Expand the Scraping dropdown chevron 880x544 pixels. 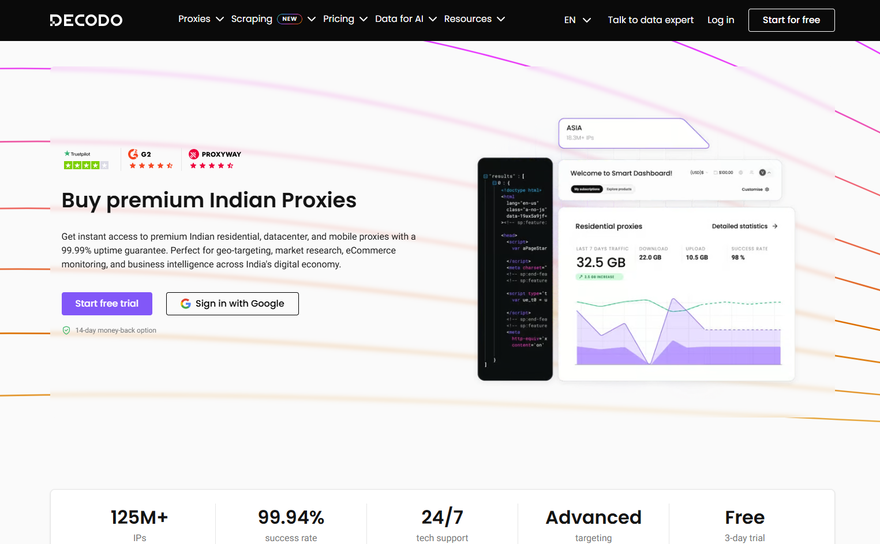point(311,19)
